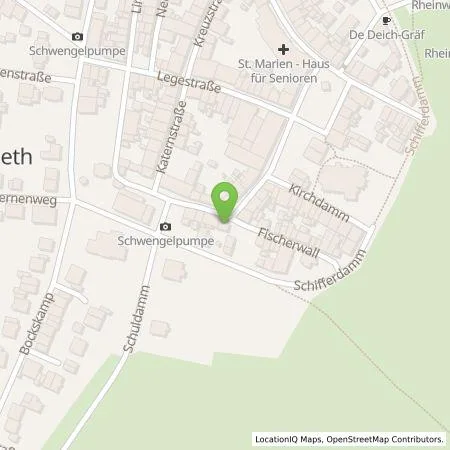Click vertical Schifferdamm label on east edge
The width and height of the screenshot is (450, 450).
click(417, 115)
